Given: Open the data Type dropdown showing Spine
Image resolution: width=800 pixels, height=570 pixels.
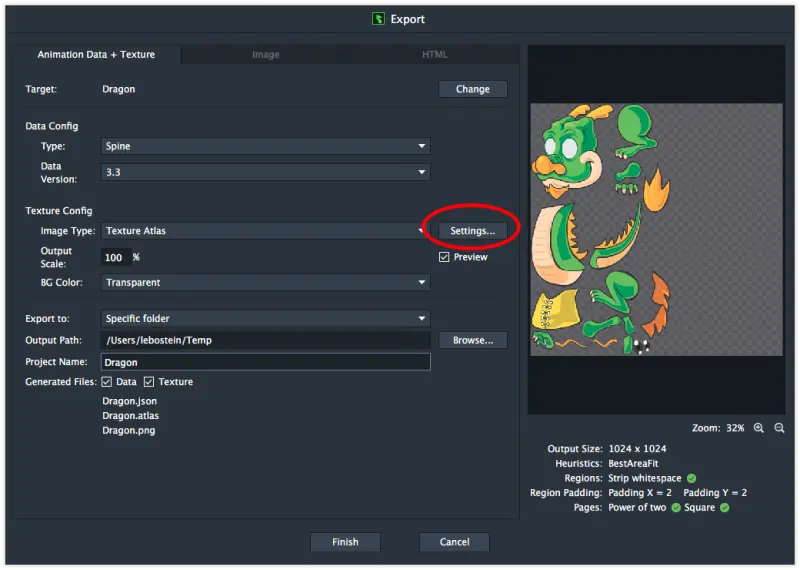Looking at the screenshot, I should click(x=266, y=146).
